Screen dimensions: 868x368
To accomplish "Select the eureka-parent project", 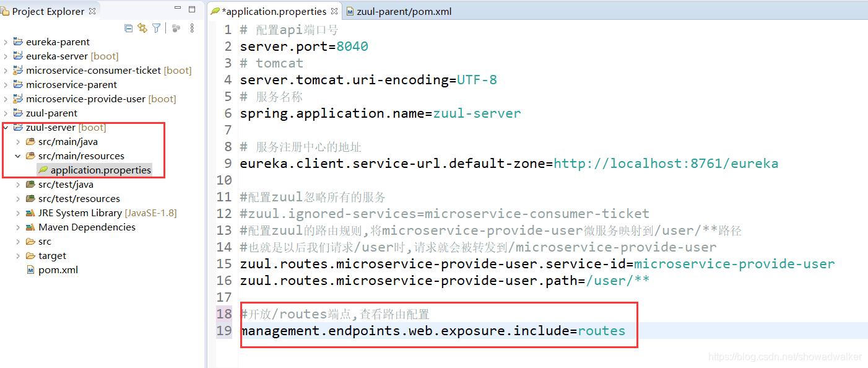I will click(x=58, y=42).
